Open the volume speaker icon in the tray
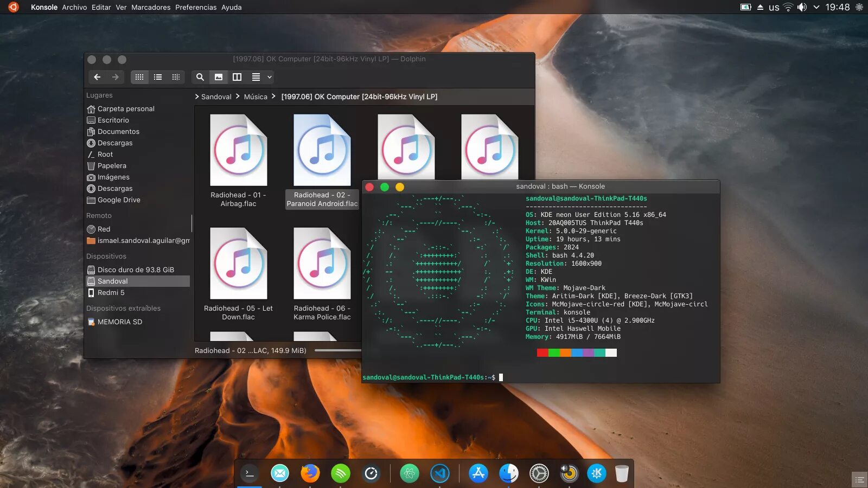Viewport: 868px width, 488px height. click(x=802, y=7)
